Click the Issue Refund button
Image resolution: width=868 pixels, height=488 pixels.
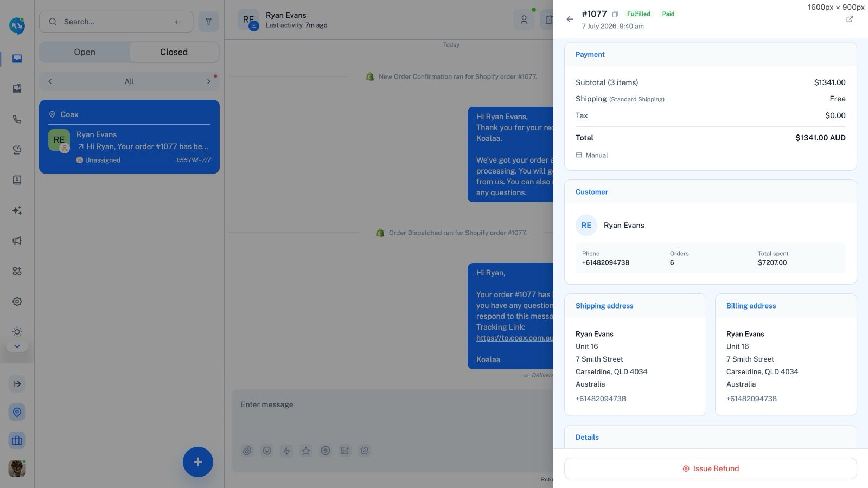pos(711,468)
